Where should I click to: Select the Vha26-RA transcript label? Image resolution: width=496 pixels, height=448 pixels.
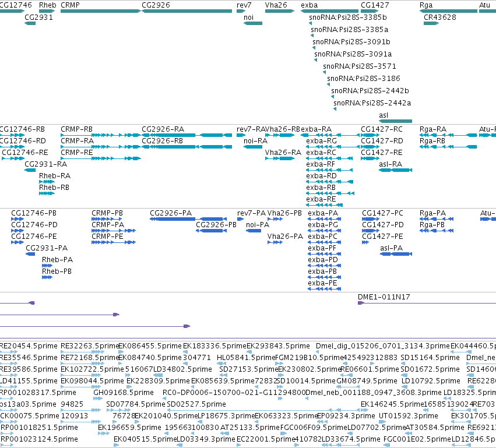click(x=283, y=153)
